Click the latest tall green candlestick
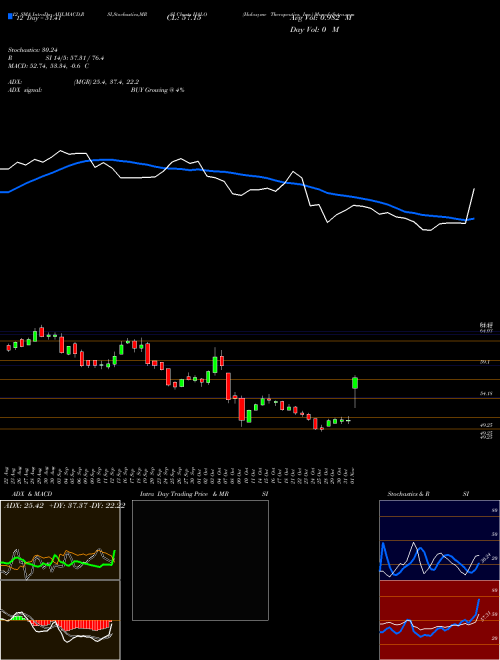 355,383
